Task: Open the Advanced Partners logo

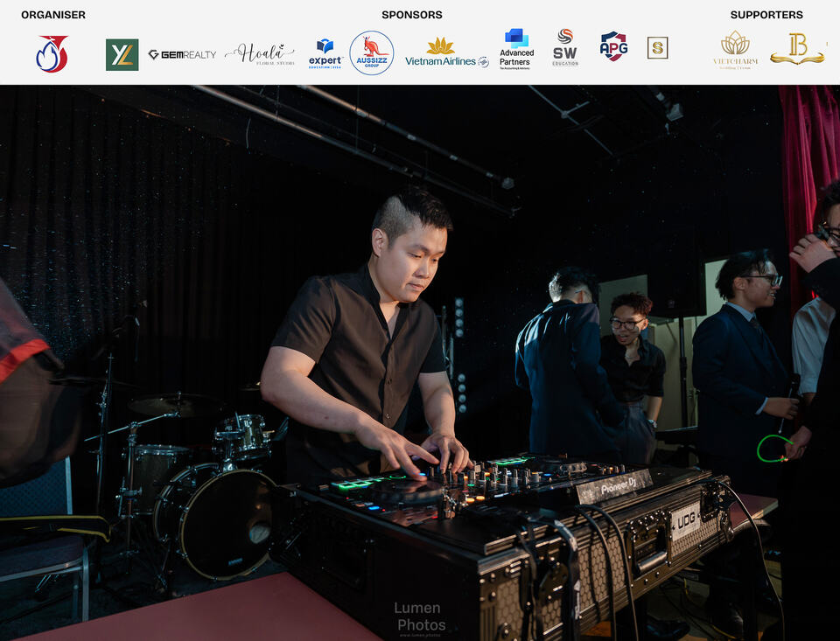Action: tap(516, 49)
